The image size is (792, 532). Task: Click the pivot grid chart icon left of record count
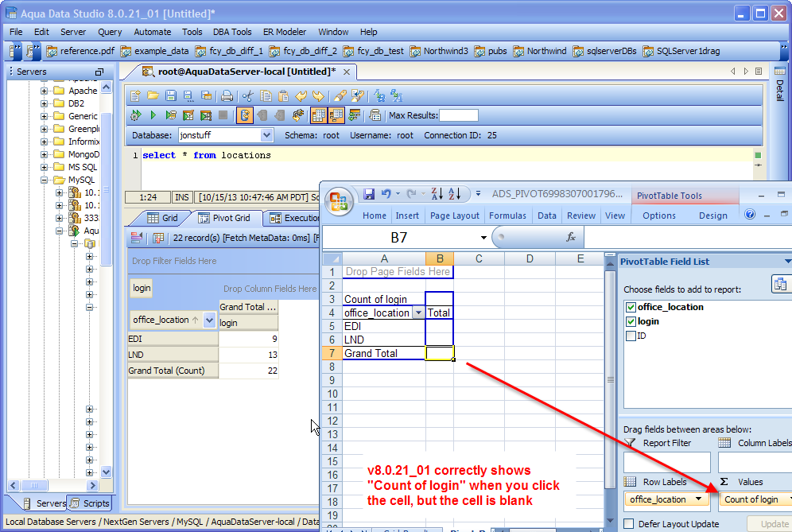158,238
